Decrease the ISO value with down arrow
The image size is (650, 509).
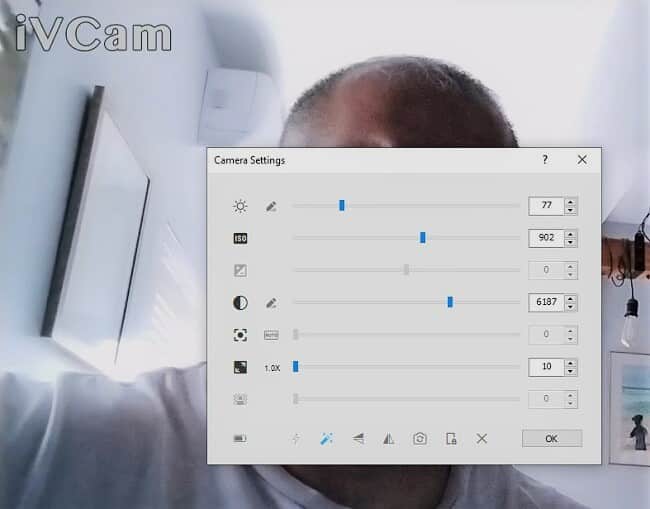570,243
